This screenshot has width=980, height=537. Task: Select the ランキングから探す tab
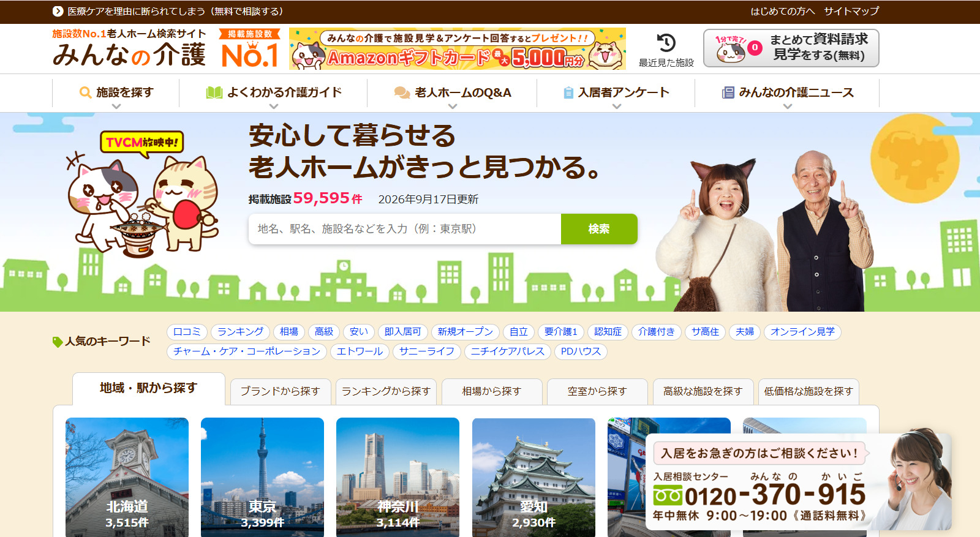(386, 391)
